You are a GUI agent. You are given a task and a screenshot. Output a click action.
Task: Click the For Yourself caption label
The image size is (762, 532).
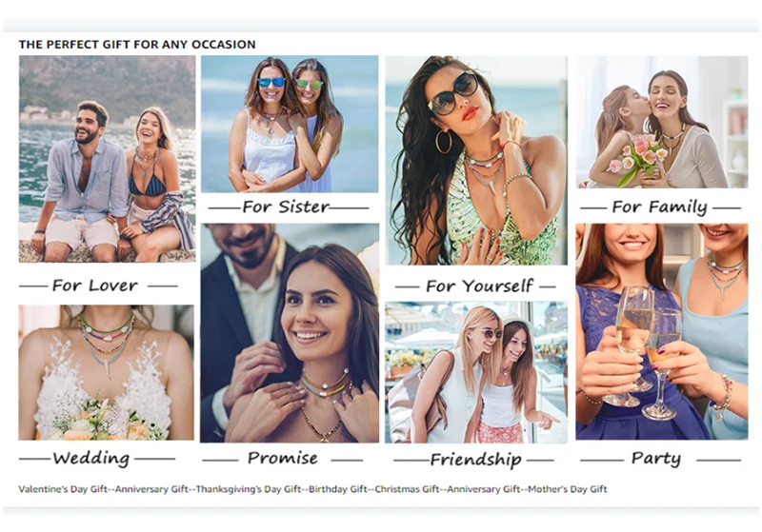tap(480, 286)
